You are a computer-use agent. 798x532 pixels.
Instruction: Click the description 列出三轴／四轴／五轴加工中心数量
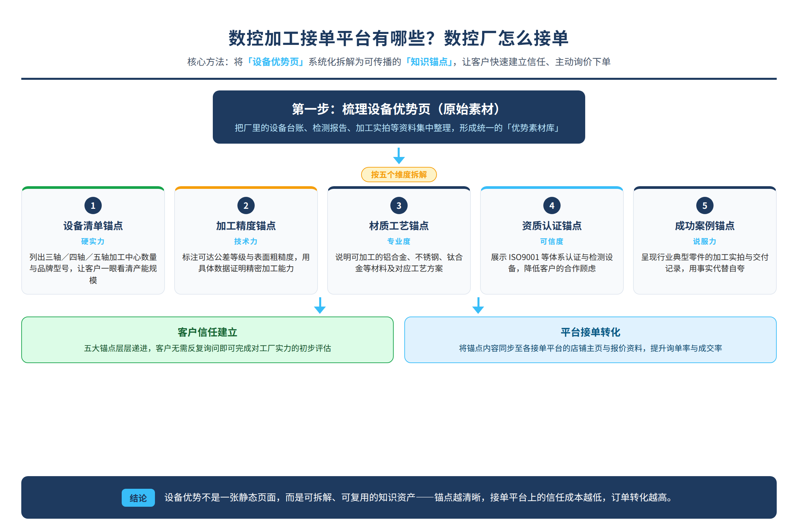[x=93, y=268]
